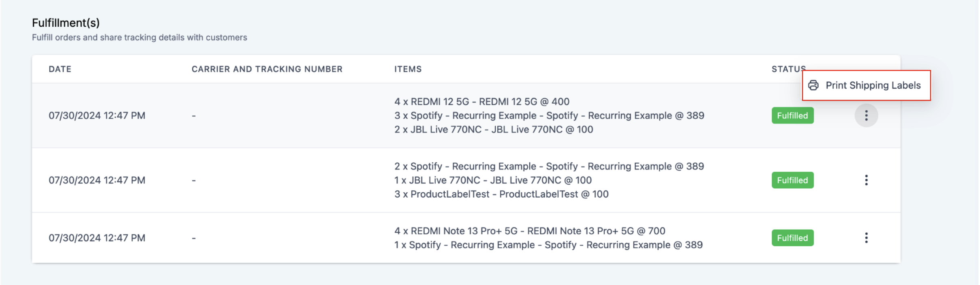Click the date in the first fulfillment row

97,116
